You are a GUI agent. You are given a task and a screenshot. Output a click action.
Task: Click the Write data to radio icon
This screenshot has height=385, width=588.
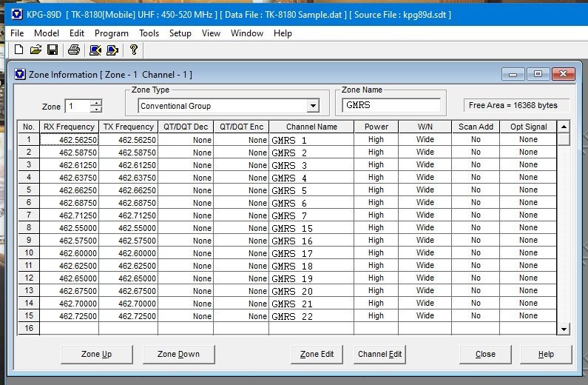coord(112,50)
